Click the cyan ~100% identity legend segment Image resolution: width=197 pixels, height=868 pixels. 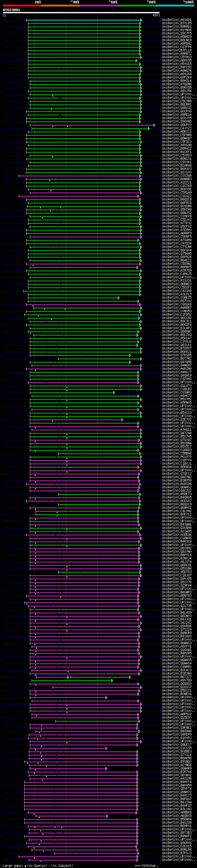(175, 6)
